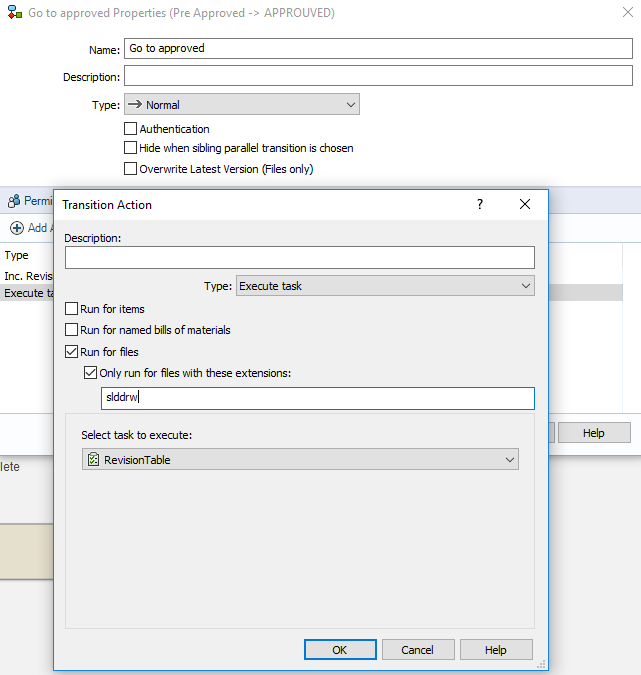The image size is (641, 675).
Task: Open the Select task to execute dropdown
Action: pos(300,460)
